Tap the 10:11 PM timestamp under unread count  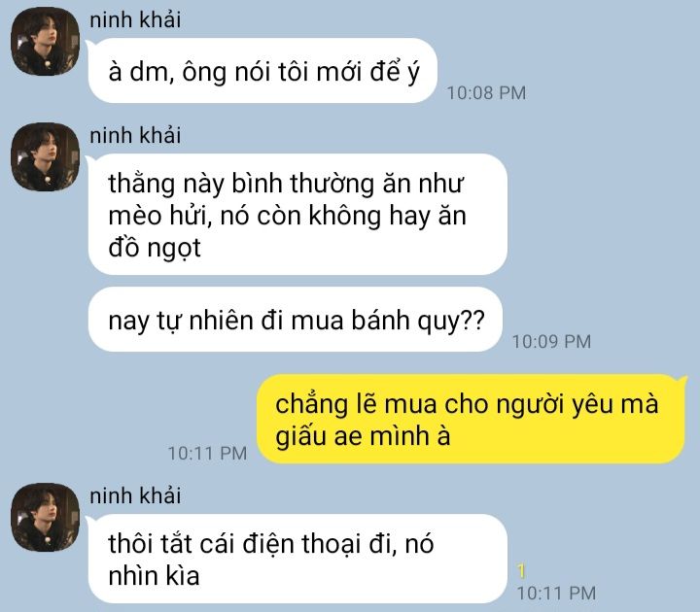point(557,594)
